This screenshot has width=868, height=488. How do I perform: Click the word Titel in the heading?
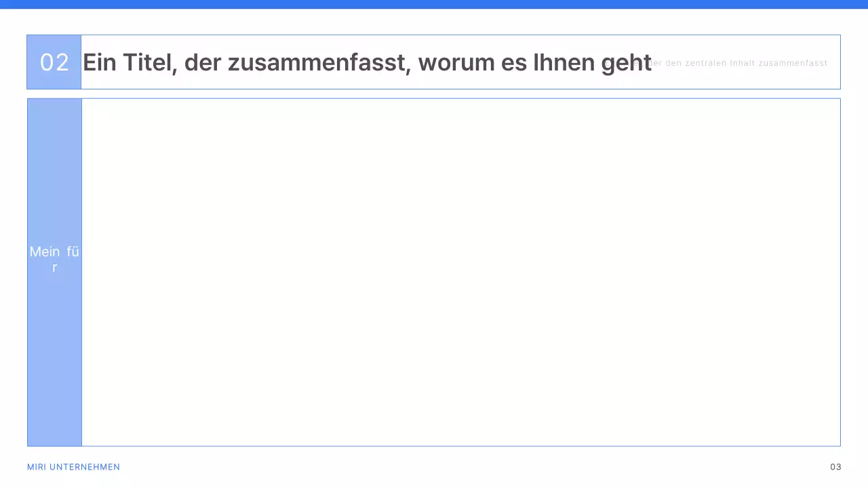[146, 62]
